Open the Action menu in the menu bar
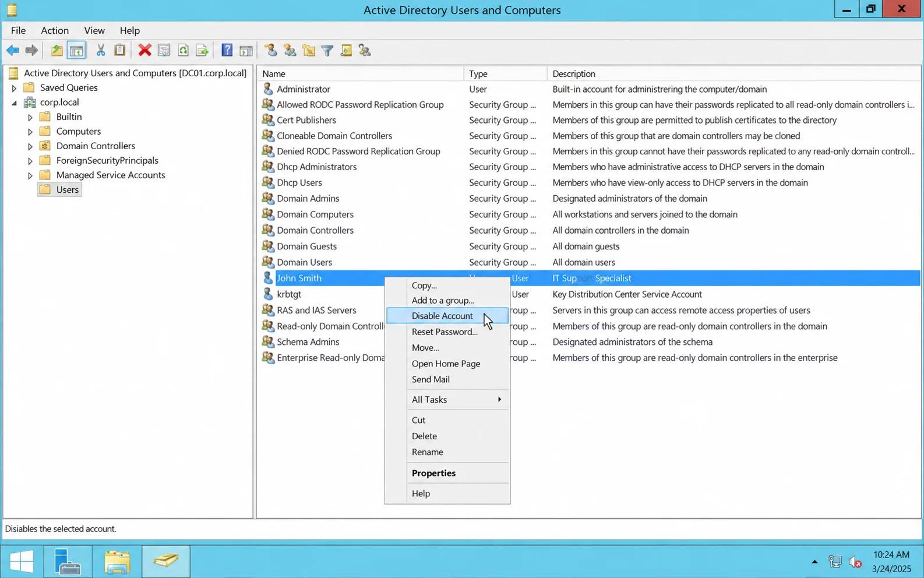The height and width of the screenshot is (578, 924). coord(55,30)
